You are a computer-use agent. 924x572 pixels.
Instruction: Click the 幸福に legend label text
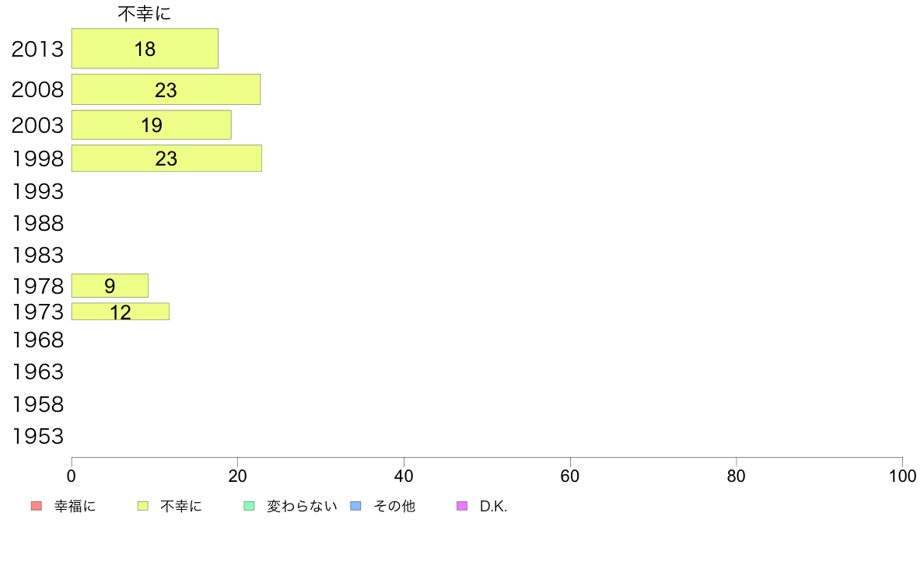click(x=75, y=506)
